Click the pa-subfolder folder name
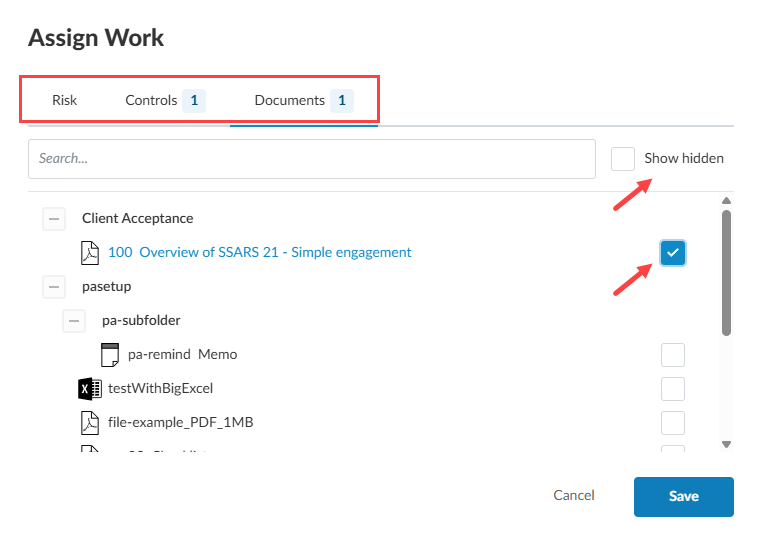 141,321
